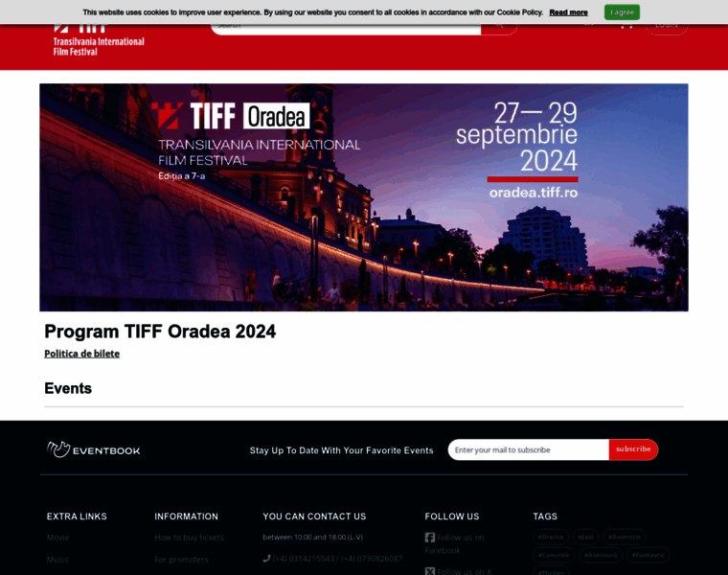Open the Follow us on Facebook link
The height and width of the screenshot is (575, 728).
click(455, 544)
